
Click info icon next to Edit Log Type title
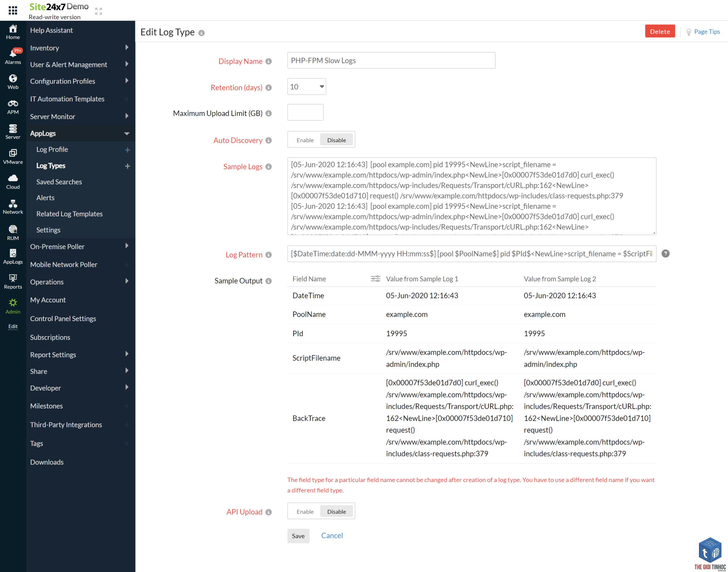coord(201,33)
